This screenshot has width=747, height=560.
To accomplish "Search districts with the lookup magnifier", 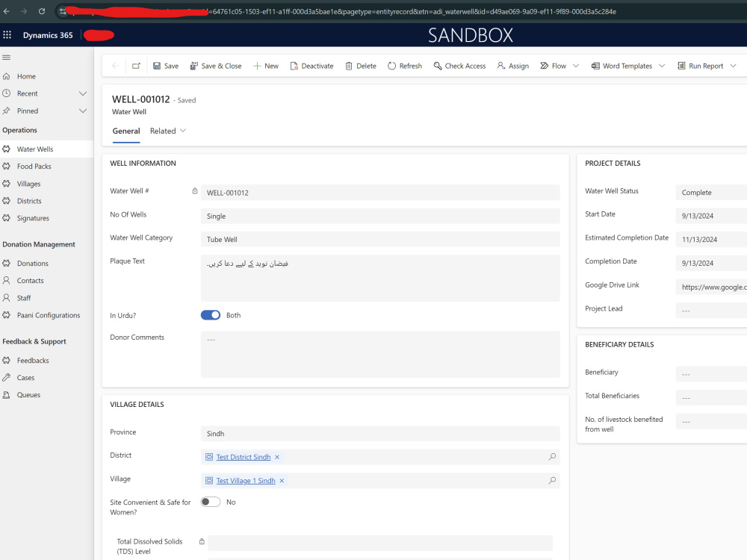I will click(552, 457).
